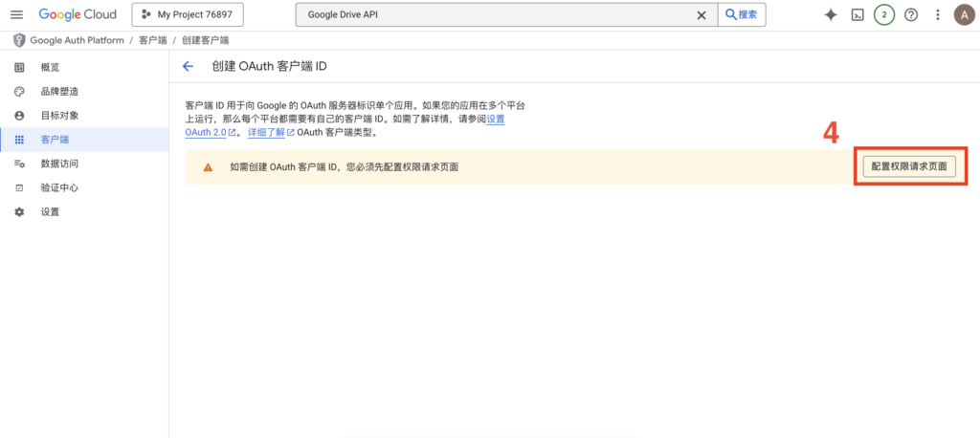Viewport: 980px width, 438px height.
Task: Open the help question mark icon
Action: tap(911, 14)
